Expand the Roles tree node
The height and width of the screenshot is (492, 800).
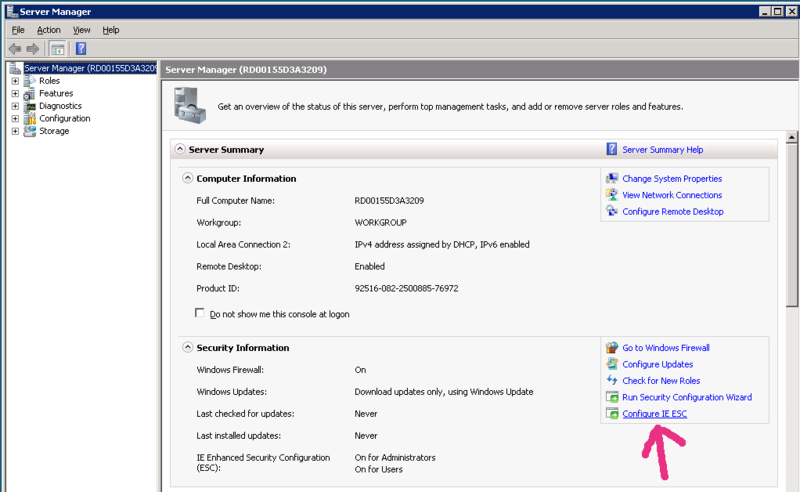coord(15,81)
